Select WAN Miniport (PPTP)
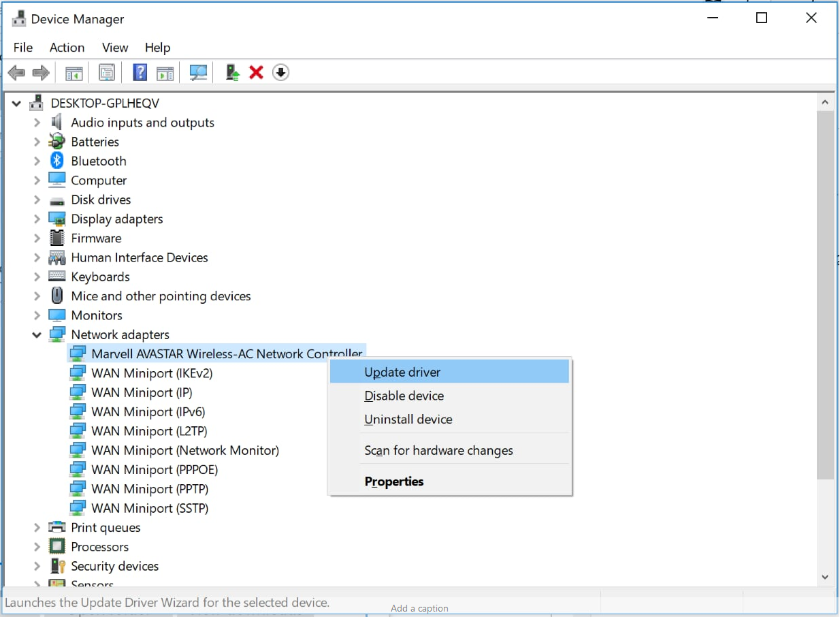Screen dimensions: 840x617 (150, 489)
